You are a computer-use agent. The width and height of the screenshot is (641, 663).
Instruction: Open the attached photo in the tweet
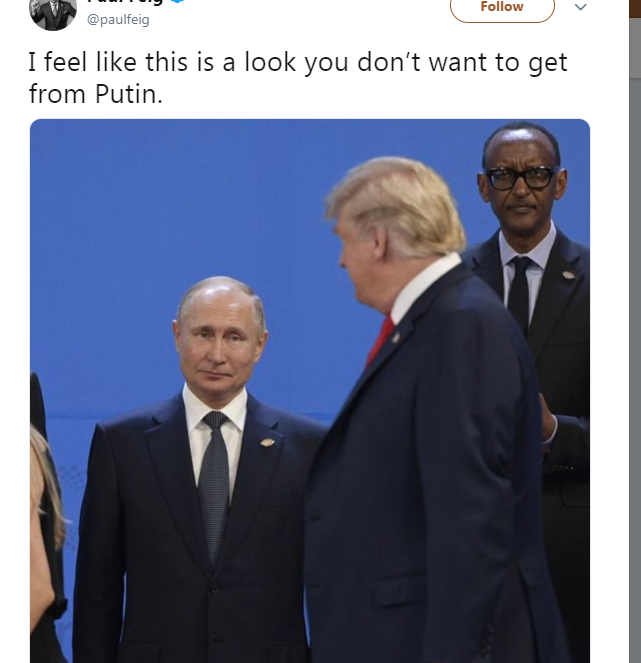[x=310, y=391]
